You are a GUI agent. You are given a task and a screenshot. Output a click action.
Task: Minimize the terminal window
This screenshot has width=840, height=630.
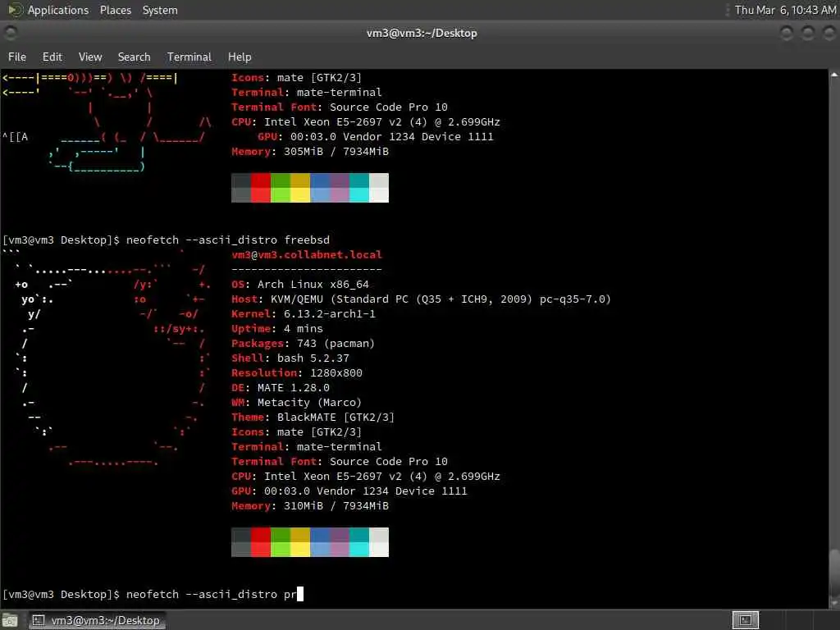coord(787,33)
